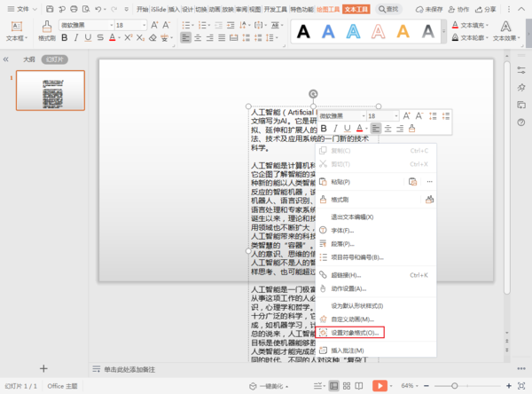Click the underline icon in the floating toolbar
This screenshot has height=394, width=532.
point(348,129)
